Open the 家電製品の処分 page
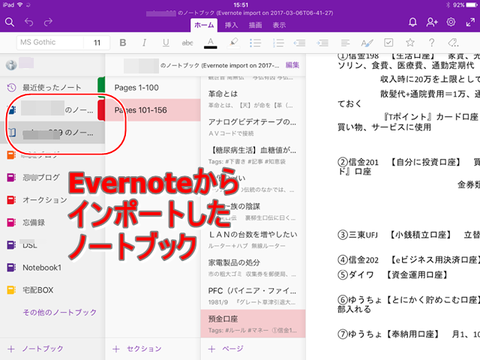The image size is (480, 360). click(x=253, y=268)
